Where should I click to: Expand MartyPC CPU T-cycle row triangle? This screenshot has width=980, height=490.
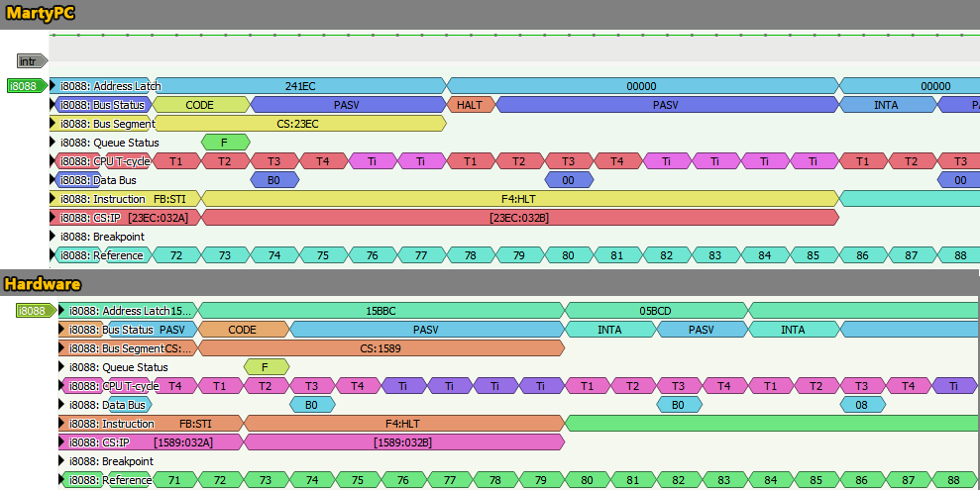click(x=54, y=161)
